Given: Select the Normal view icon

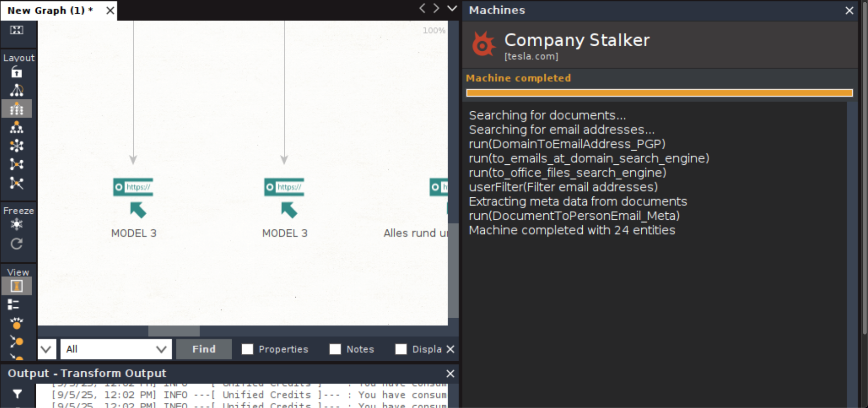Looking at the screenshot, I should coord(17,286).
